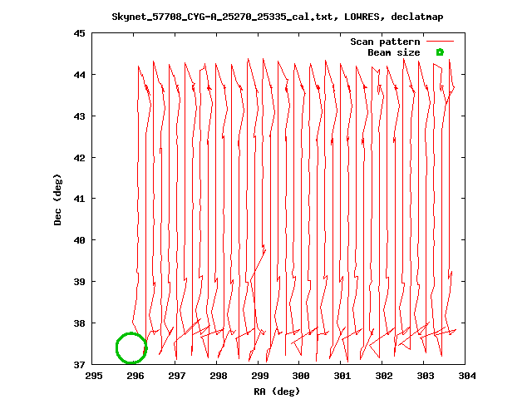The image size is (532, 399).
Task: Click the Dec axis value 42
Action: click(80, 158)
